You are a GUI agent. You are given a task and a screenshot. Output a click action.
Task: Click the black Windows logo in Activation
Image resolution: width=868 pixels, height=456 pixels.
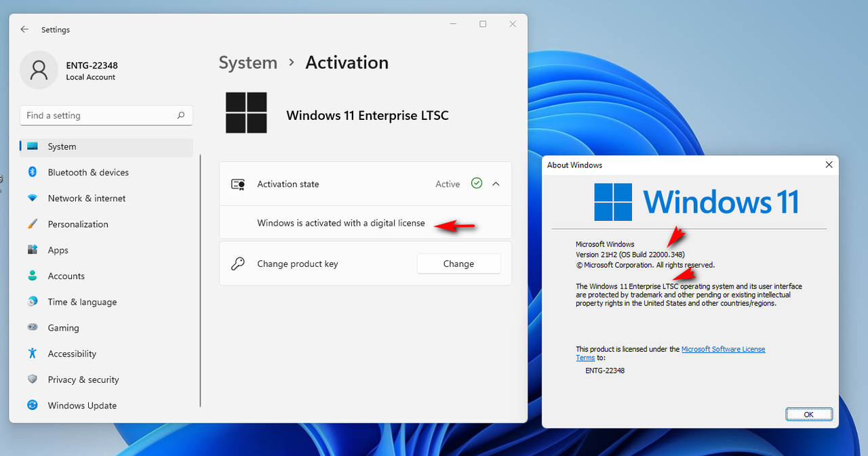coord(246,113)
